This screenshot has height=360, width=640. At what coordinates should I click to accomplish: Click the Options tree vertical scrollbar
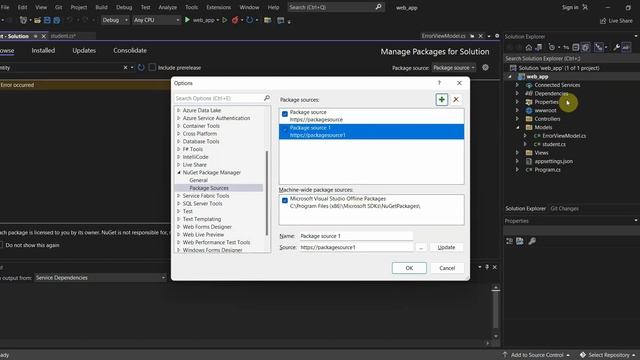click(267, 192)
